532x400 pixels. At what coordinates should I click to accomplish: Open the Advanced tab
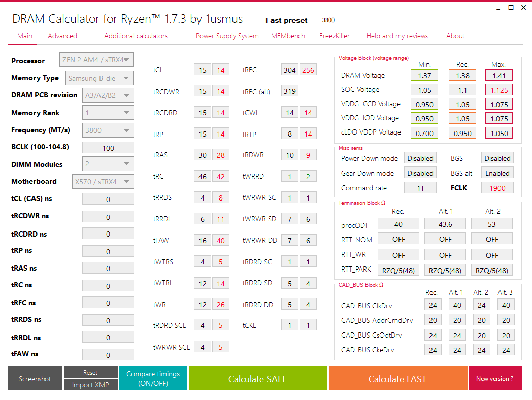[x=62, y=36]
